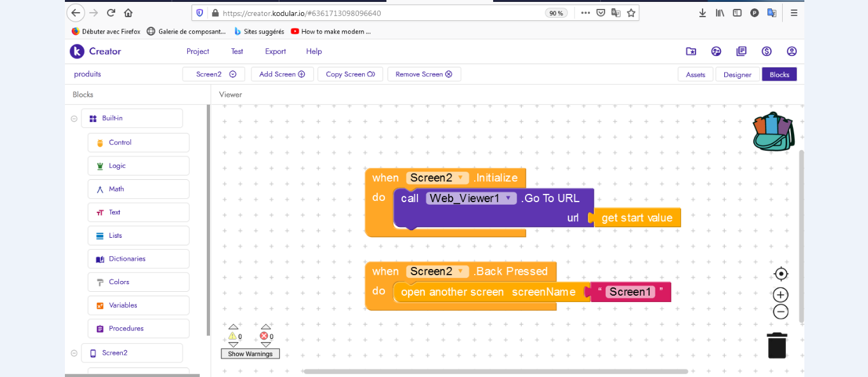Switch to the Blocks view
The height and width of the screenshot is (377, 868).
(x=780, y=74)
